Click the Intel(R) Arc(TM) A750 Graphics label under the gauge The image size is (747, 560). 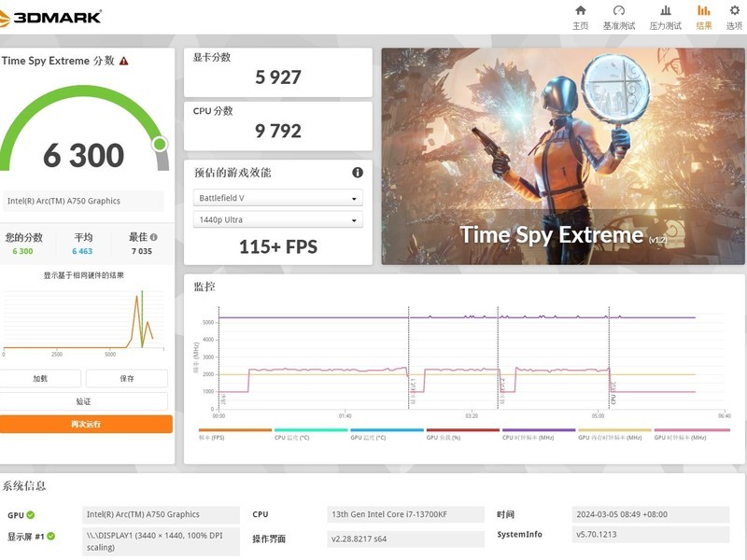click(84, 201)
